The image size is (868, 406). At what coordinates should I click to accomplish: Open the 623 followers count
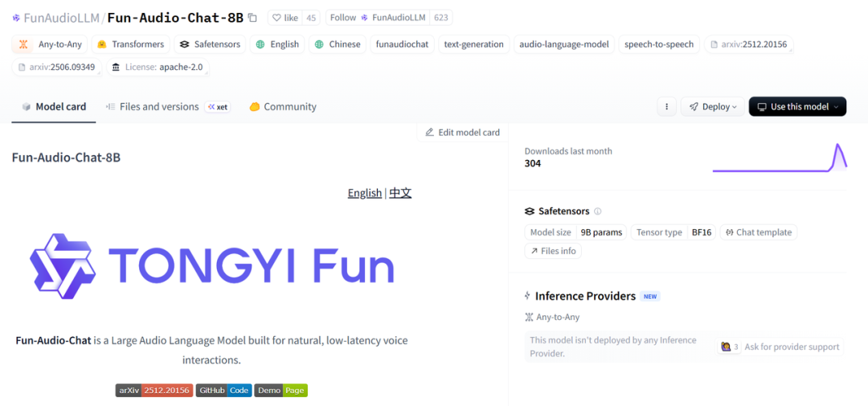click(x=441, y=18)
